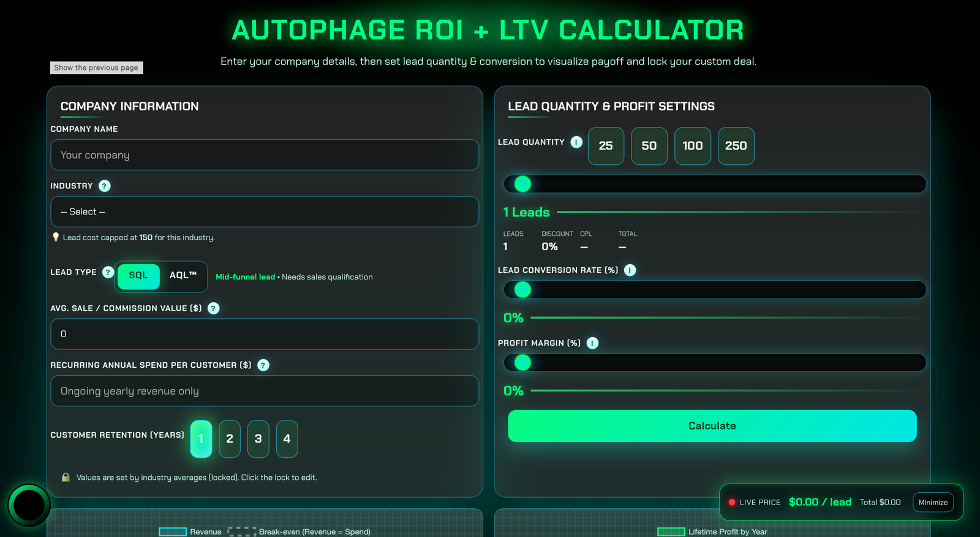The height and width of the screenshot is (537, 980).
Task: Set customer retention to 2 years
Action: point(230,439)
